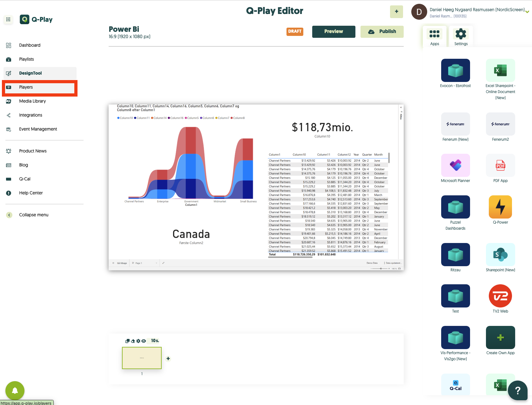
Task: Select the Test app
Action: point(455,296)
